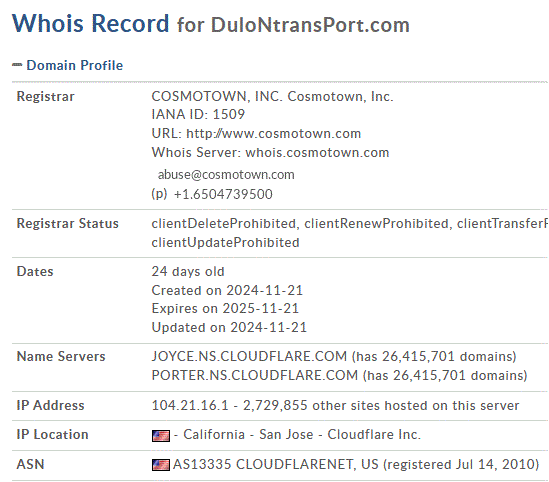
Task: Open the abuse@cosmotown.com email address
Action: click(x=226, y=175)
